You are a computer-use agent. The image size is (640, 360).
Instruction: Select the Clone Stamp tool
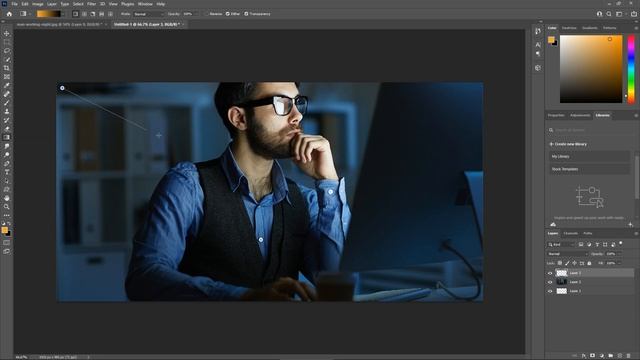pyautogui.click(x=7, y=111)
